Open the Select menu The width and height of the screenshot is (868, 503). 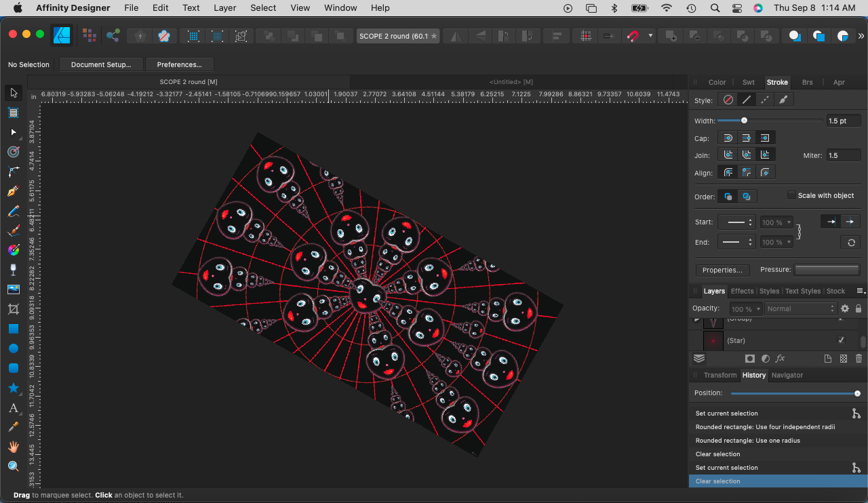pos(263,8)
